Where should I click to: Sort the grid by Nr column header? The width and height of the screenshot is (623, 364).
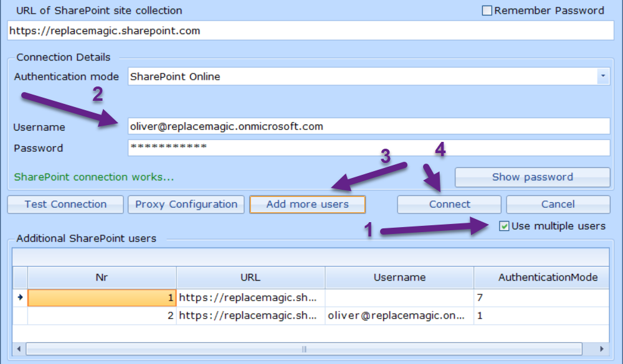click(x=102, y=278)
